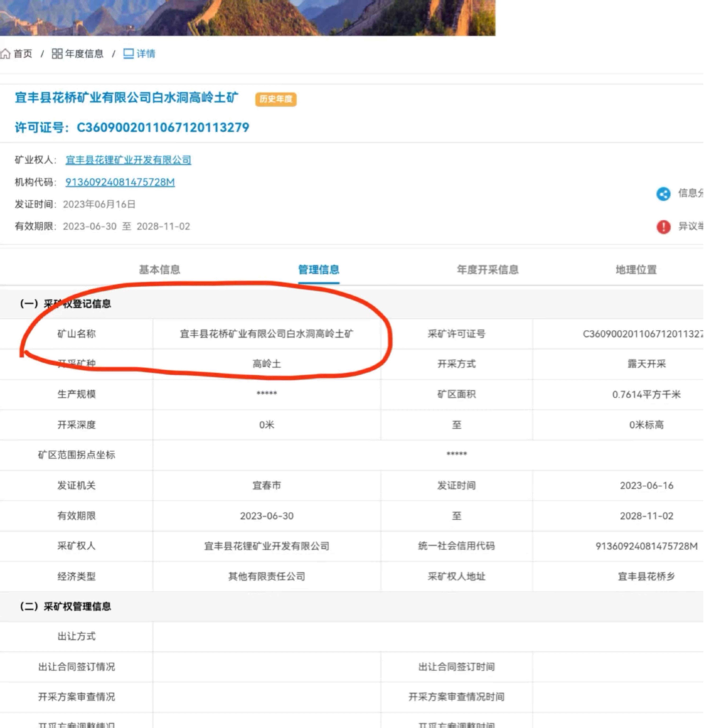This screenshot has height=728, width=704.
Task: Click the 2023-06-16 issue date cell
Action: point(618,486)
